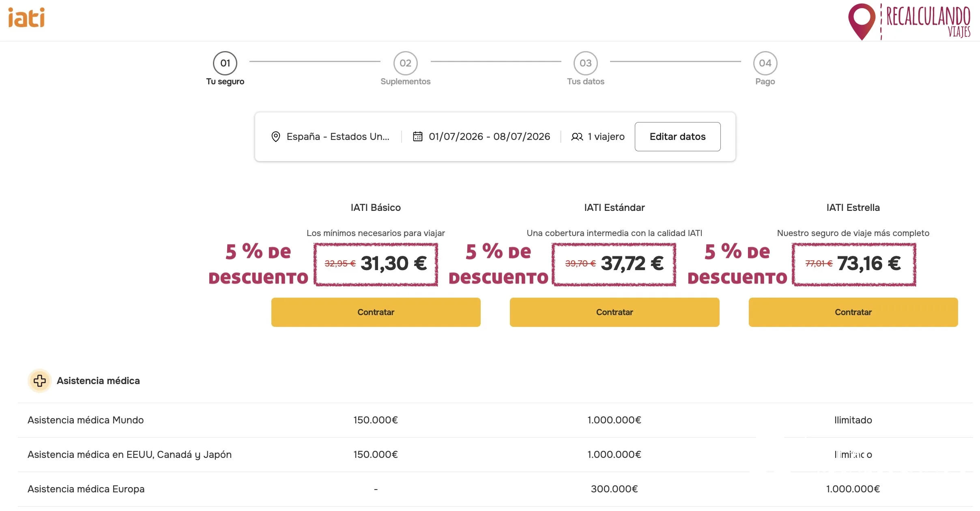Click the Asistencia médica section heading
Screen dimensions: 980x511
[x=98, y=381]
